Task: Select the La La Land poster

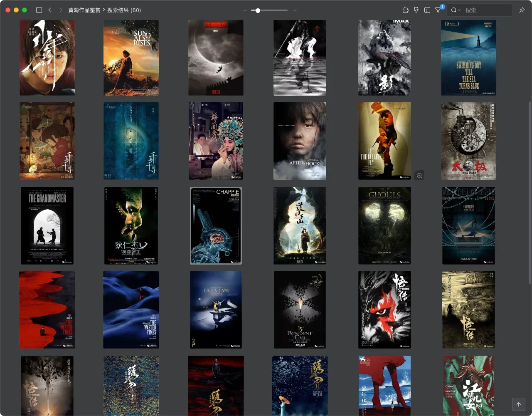Action: pyautogui.click(x=216, y=310)
